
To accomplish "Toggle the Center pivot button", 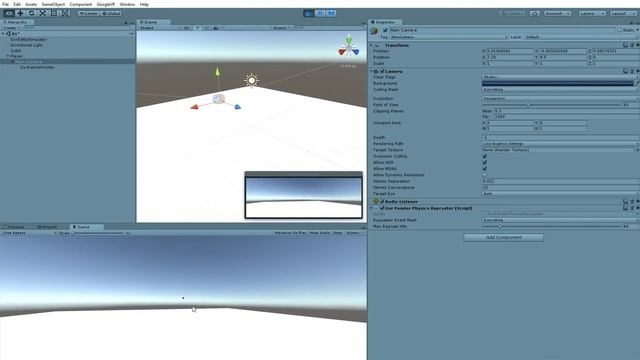I will 88,13.
